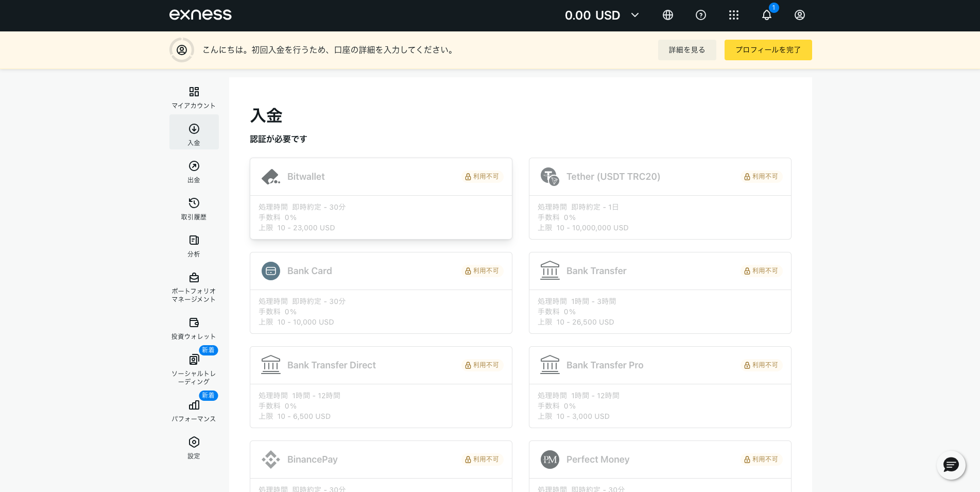Open the 出金 withdrawal section
The image size is (980, 492).
(x=194, y=172)
